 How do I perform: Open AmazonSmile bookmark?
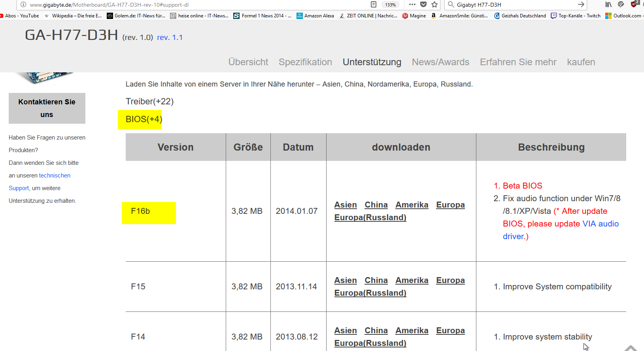460,16
